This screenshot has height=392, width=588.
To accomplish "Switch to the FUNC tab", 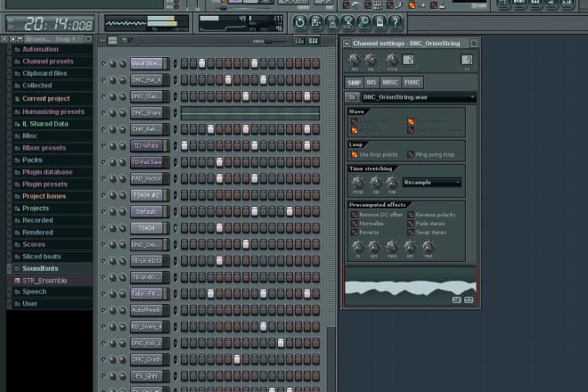I will (412, 83).
